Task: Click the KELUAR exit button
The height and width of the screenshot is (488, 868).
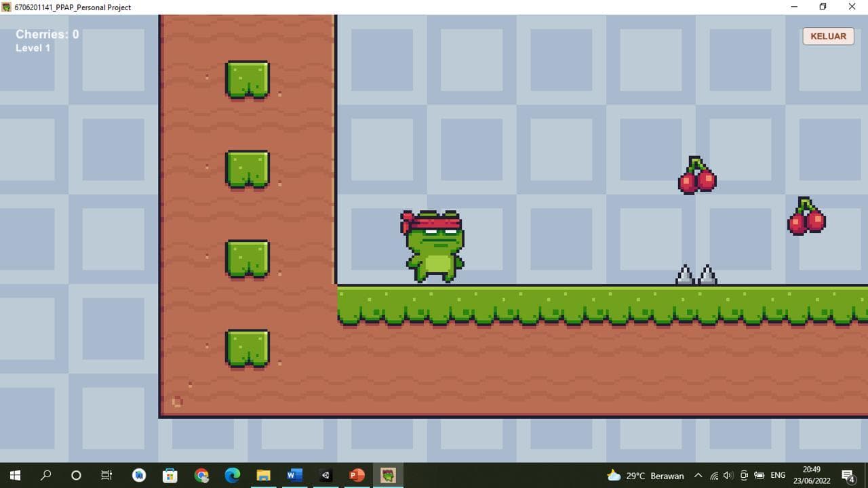Action: (828, 36)
